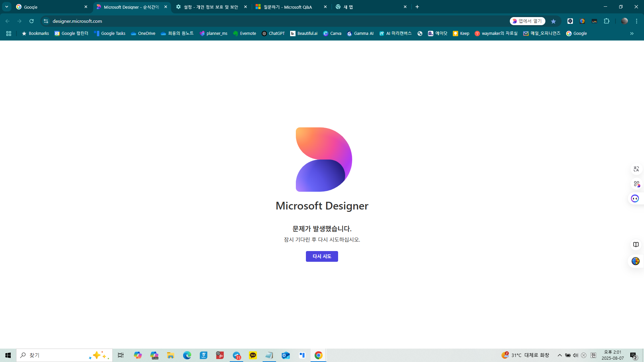Open the Beautiful.ai bookmark
This screenshot has width=644, height=362.
coord(304,34)
